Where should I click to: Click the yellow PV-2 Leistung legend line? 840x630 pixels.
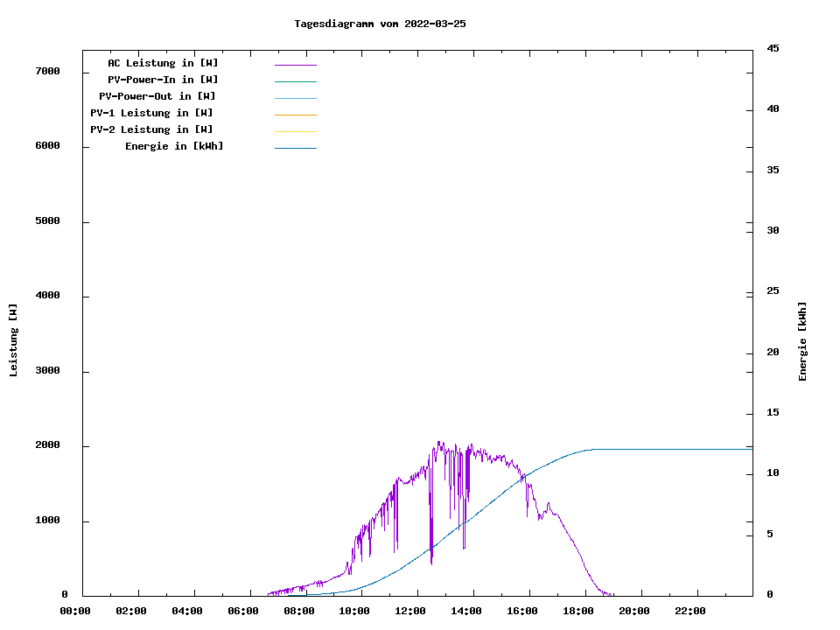point(295,131)
